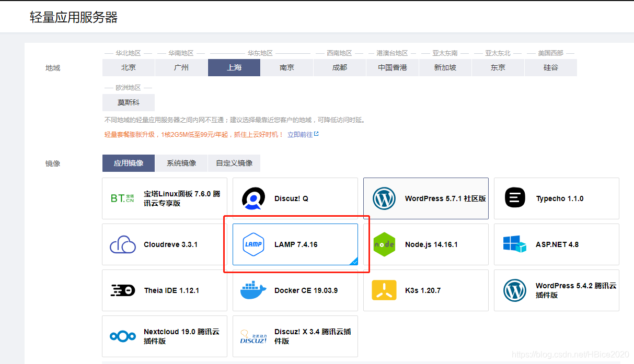This screenshot has height=364, width=634.
Task: Choose LAMP 7.4.16 image name
Action: click(296, 244)
